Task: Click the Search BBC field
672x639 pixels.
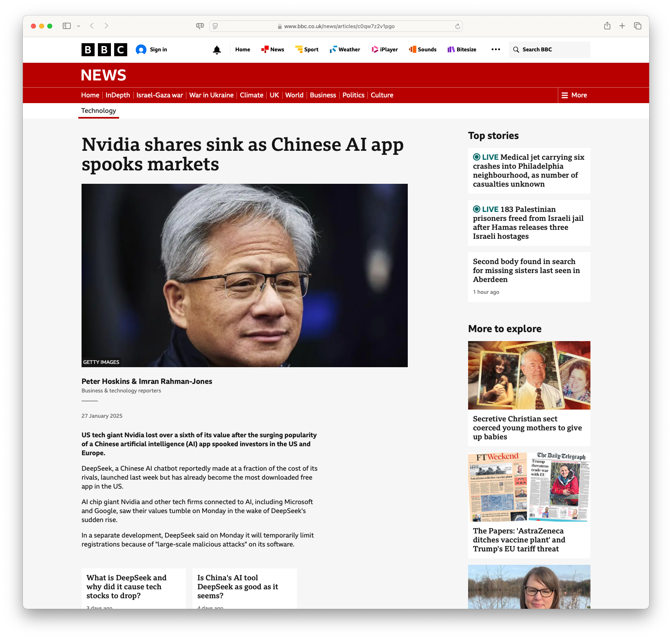Action: (x=549, y=50)
